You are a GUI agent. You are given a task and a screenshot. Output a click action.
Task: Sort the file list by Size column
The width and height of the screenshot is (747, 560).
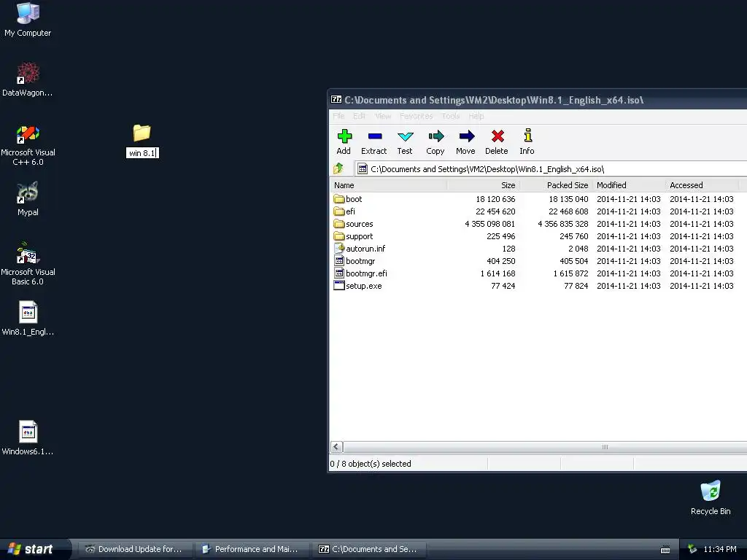[483, 185]
